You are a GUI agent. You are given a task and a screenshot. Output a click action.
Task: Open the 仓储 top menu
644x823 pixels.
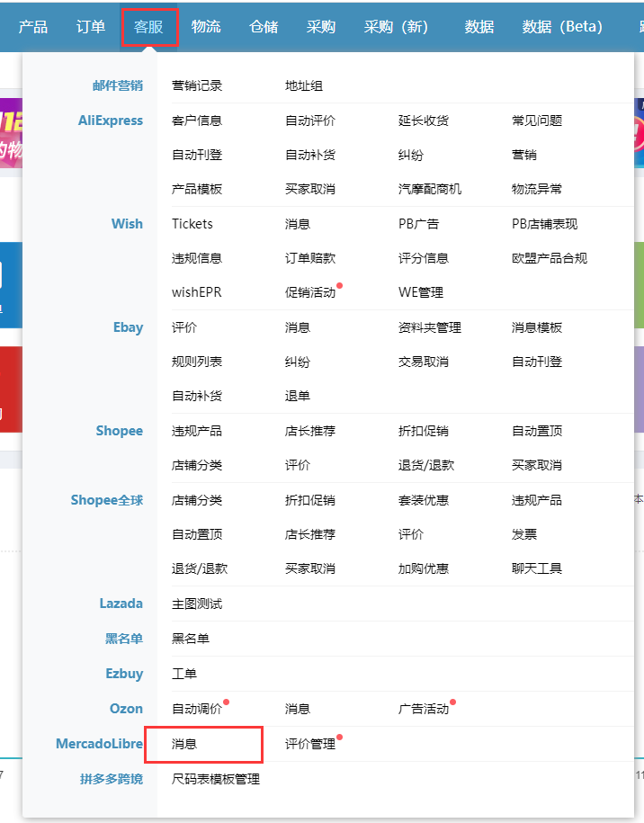coord(264,27)
